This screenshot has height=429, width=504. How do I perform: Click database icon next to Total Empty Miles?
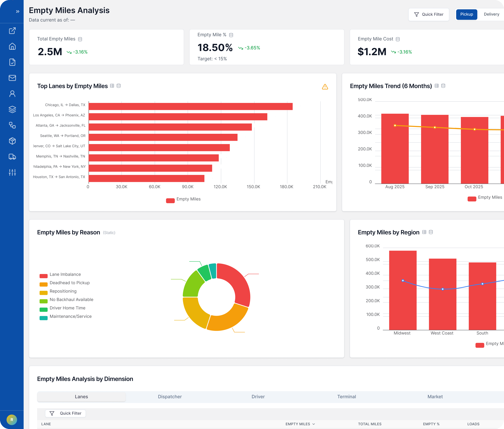pyautogui.click(x=80, y=39)
